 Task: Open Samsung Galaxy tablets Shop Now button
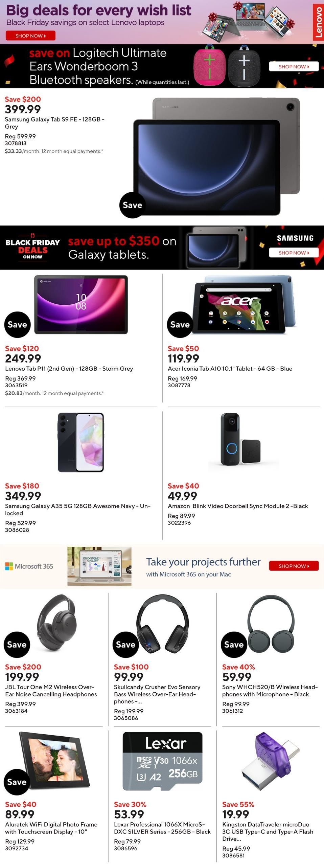pyautogui.click(x=294, y=253)
